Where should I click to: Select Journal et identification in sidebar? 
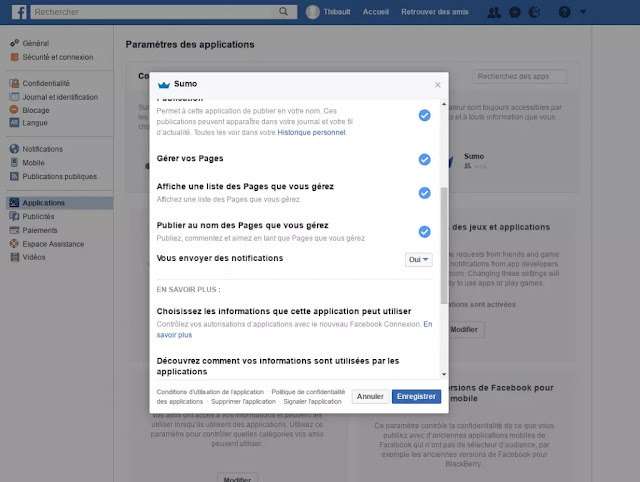[x=60, y=97]
